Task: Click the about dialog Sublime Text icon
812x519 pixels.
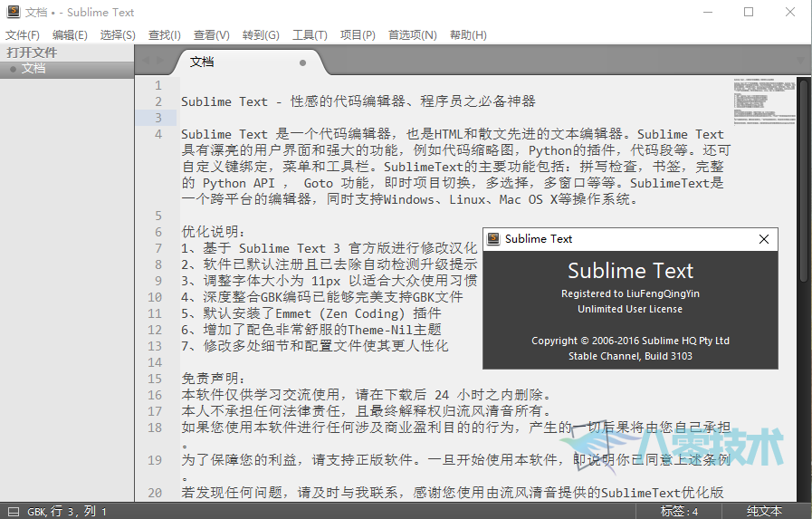Action: (x=493, y=239)
